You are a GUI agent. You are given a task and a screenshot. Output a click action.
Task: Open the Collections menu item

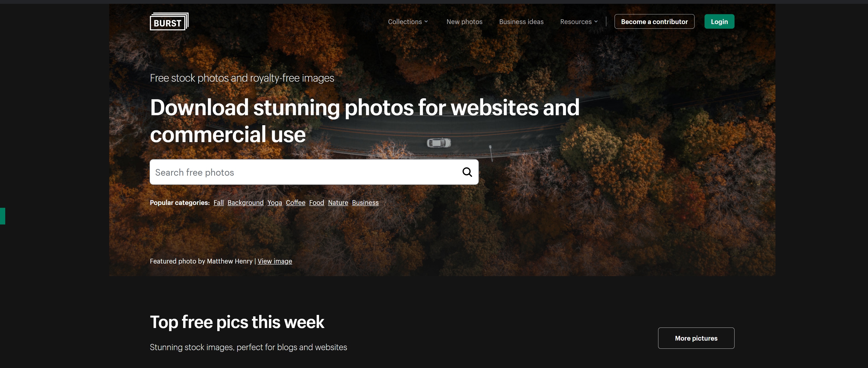tap(405, 22)
